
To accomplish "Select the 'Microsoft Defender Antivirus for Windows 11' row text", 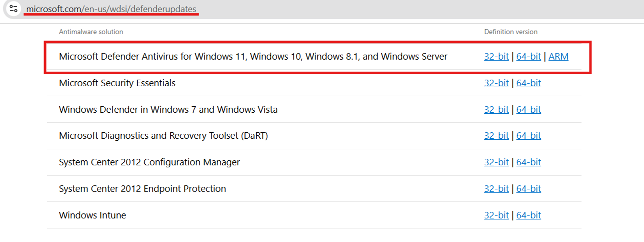I will click(x=253, y=57).
